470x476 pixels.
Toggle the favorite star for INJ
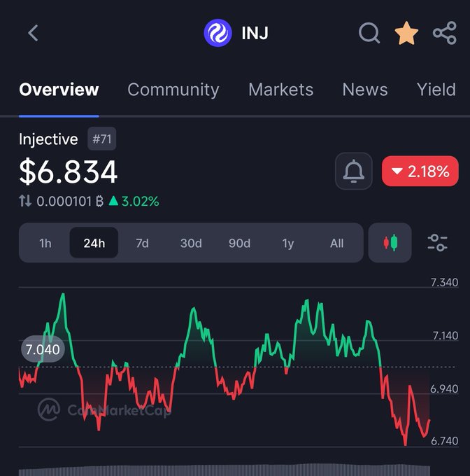[x=406, y=33]
